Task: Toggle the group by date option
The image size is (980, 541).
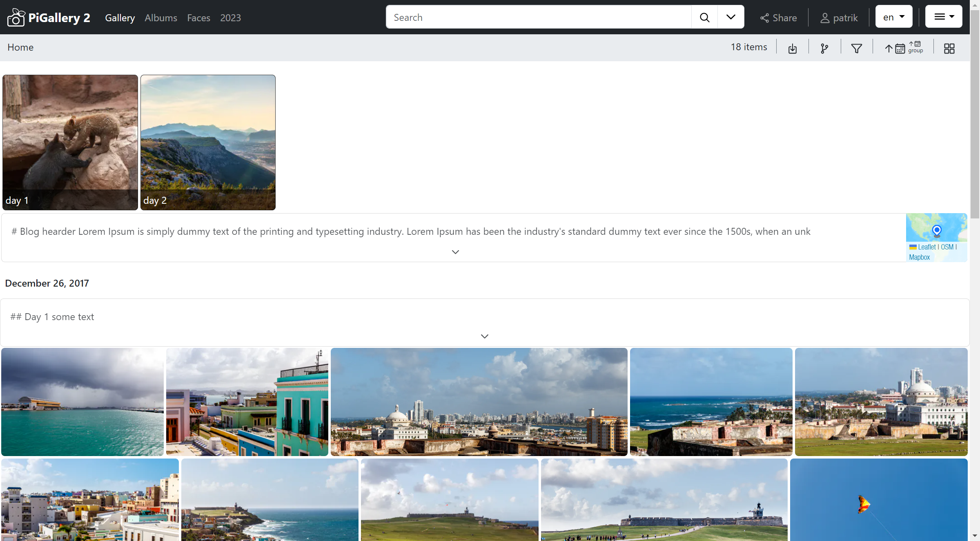Action: pyautogui.click(x=915, y=47)
